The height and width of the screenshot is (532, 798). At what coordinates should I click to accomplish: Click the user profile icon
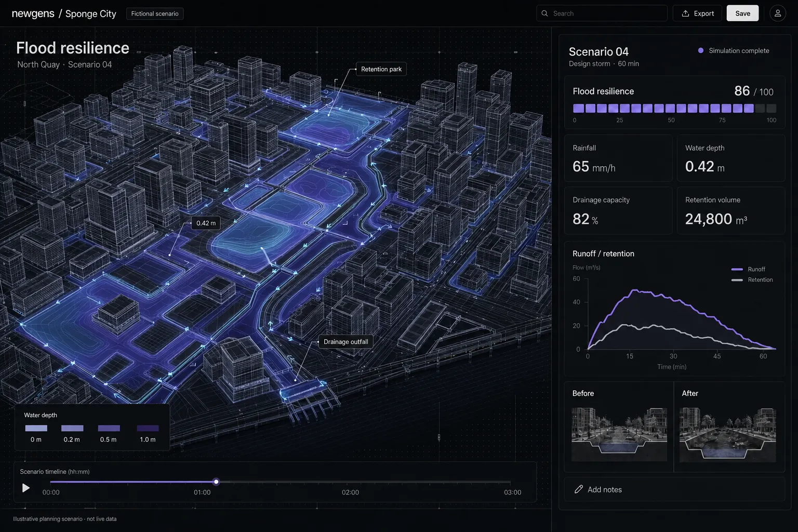[778, 14]
